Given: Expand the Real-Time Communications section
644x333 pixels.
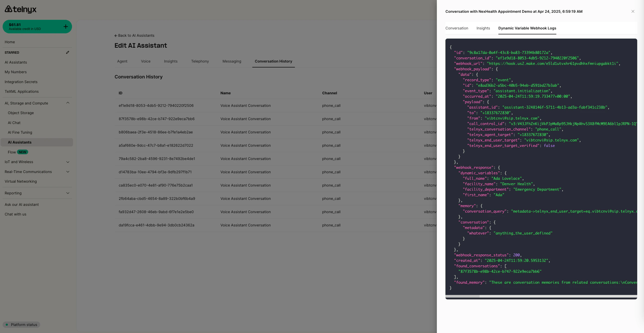Looking at the screenshot, I should coord(68,171).
